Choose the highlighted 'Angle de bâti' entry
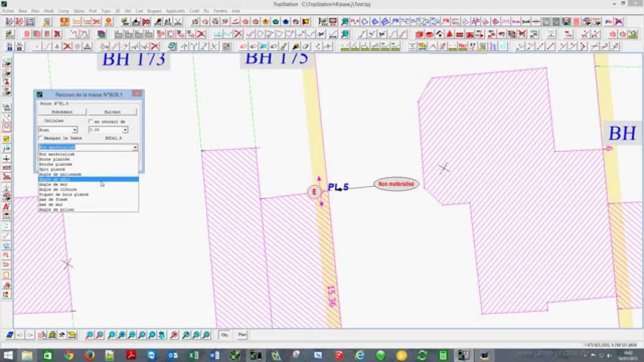The height and width of the screenshot is (362, 644). [88, 179]
